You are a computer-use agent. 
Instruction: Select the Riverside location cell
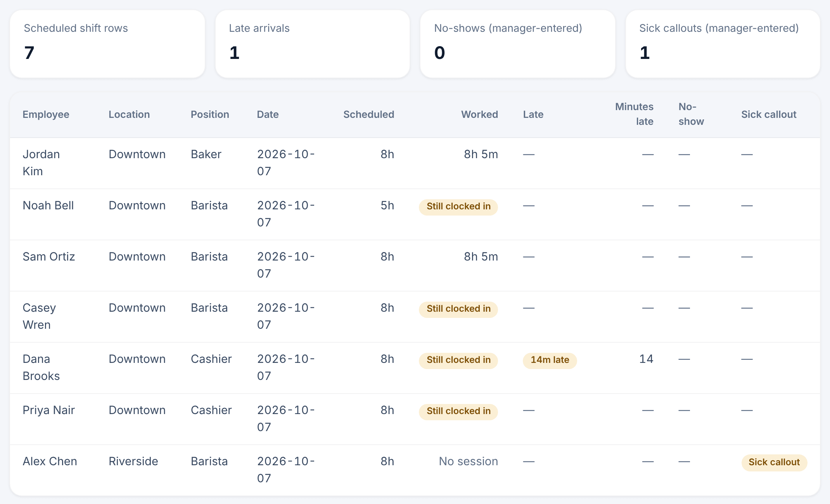(x=133, y=461)
